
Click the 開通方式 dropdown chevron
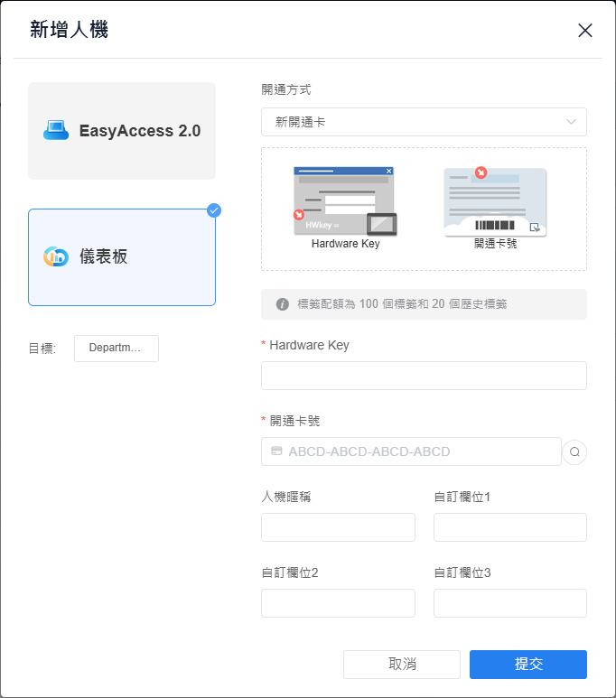coord(571,122)
